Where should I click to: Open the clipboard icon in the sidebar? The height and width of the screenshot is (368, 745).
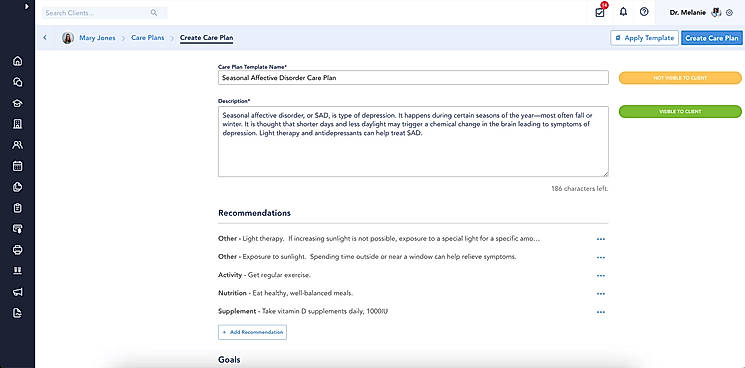[18, 208]
